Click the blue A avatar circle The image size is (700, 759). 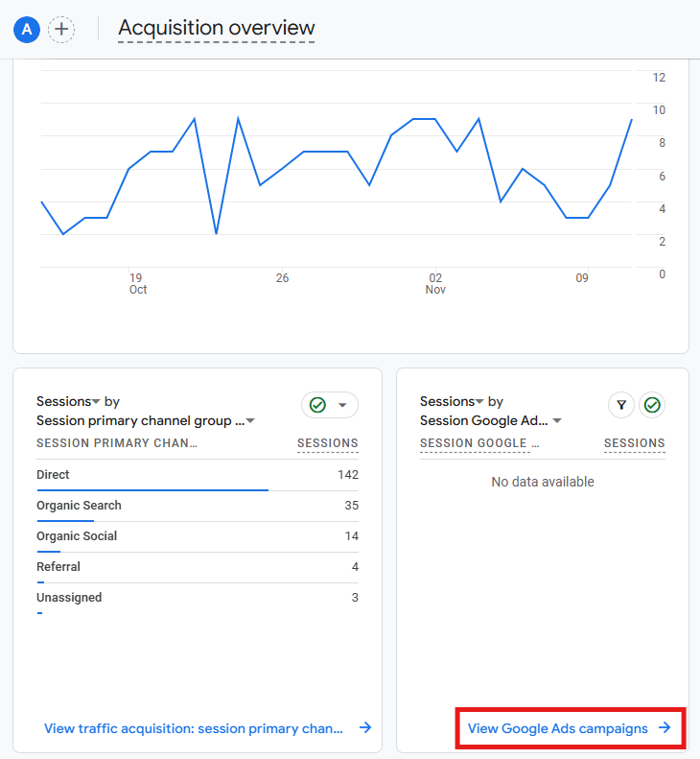[x=27, y=30]
